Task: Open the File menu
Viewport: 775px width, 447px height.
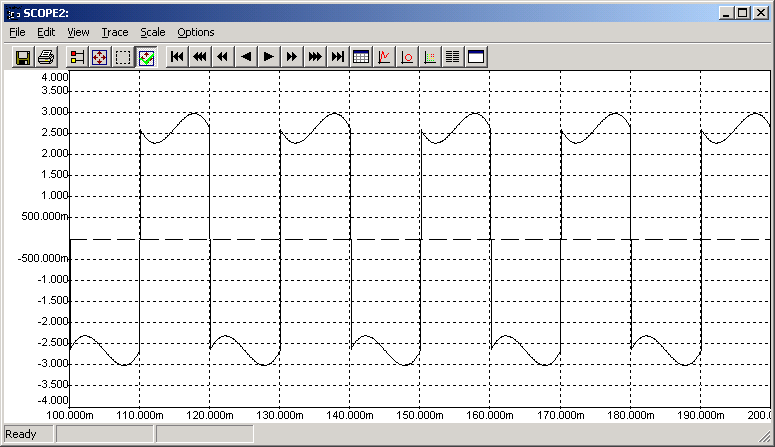Action: click(x=17, y=32)
